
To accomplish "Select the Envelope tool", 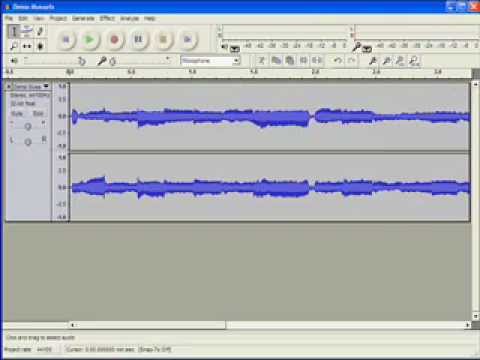I will tap(27, 32).
